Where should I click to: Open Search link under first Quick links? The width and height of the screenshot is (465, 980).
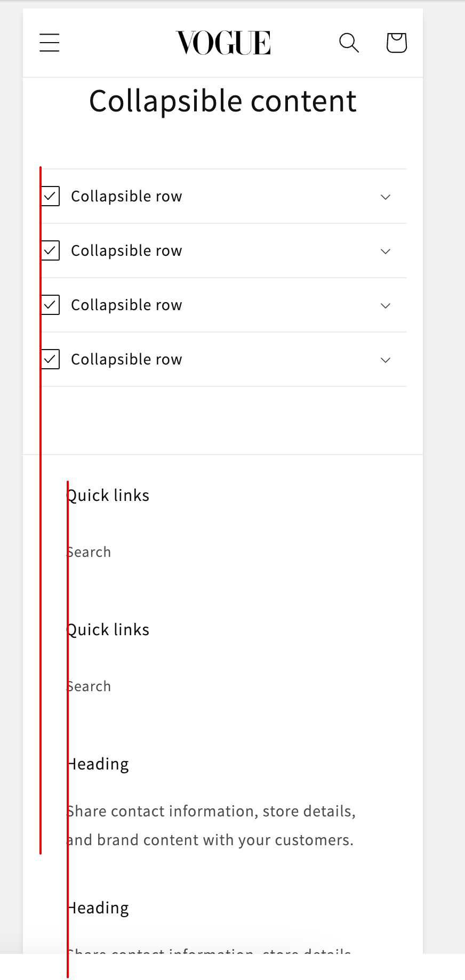[x=89, y=552]
